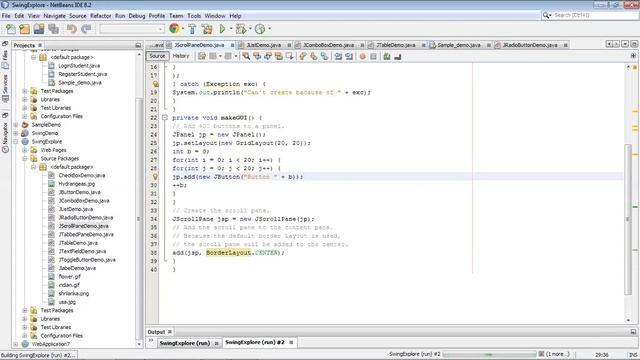Viewport: 640px width, 360px height.
Task: Click the New Project toolbar icon
Action: (x=24, y=29)
